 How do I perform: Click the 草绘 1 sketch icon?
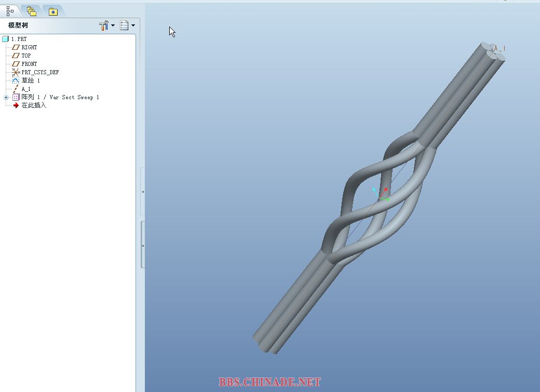point(16,80)
